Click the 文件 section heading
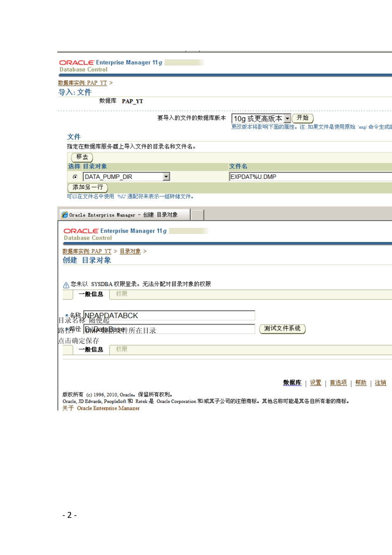392x555 pixels. (74, 137)
